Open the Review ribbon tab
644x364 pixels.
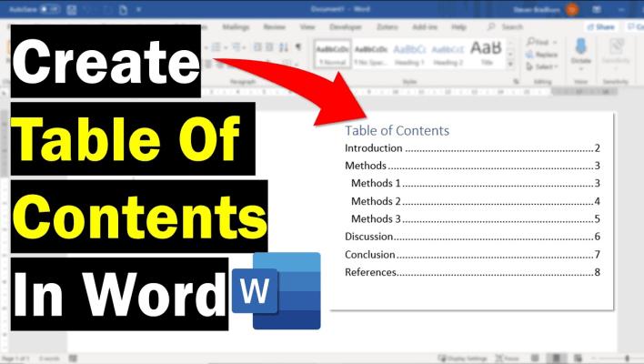coord(275,26)
